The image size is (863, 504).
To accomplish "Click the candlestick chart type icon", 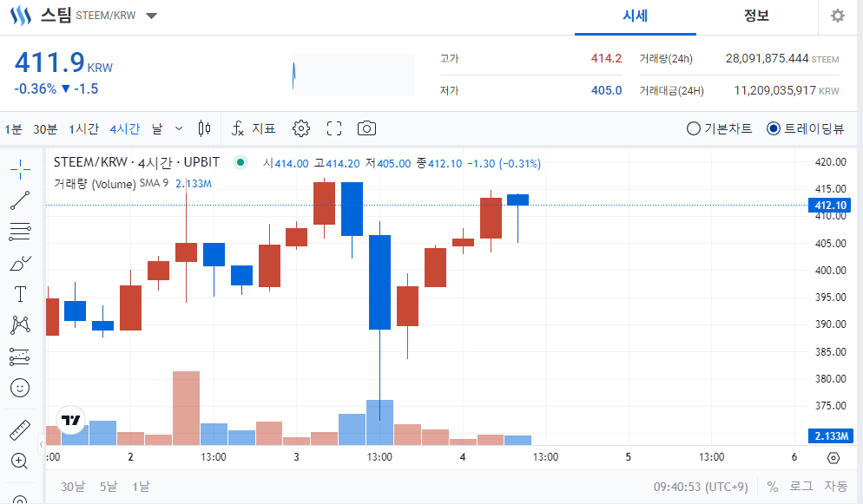I will (x=204, y=128).
